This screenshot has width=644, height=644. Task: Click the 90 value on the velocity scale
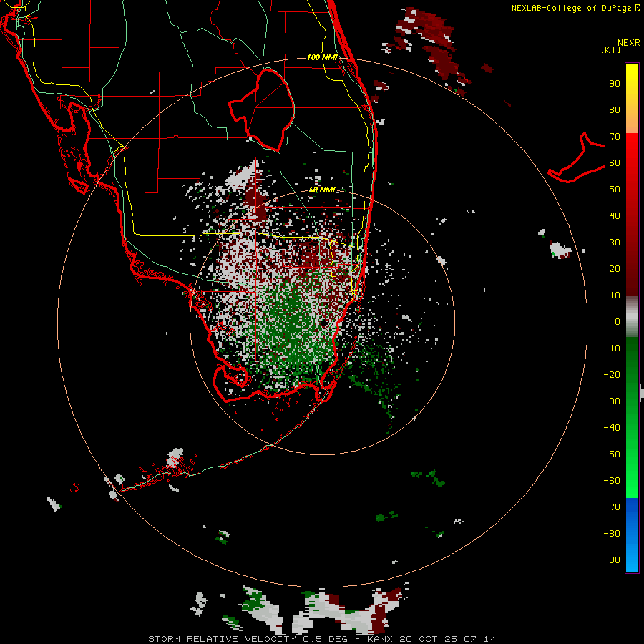pyautogui.click(x=615, y=84)
